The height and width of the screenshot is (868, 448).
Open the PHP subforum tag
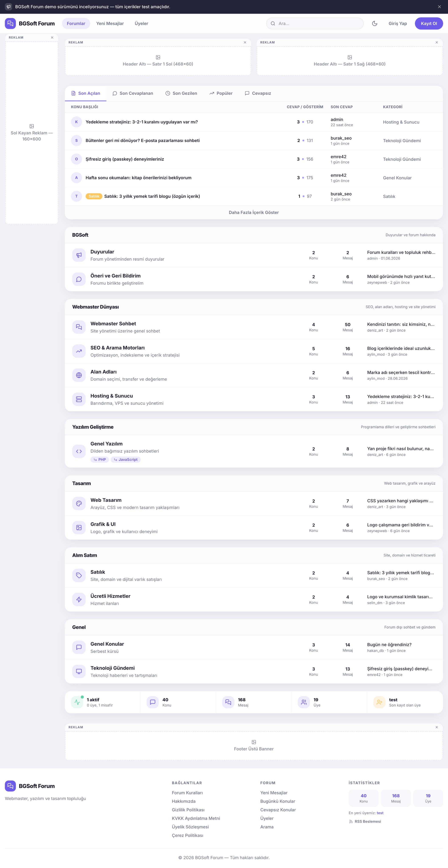point(100,460)
